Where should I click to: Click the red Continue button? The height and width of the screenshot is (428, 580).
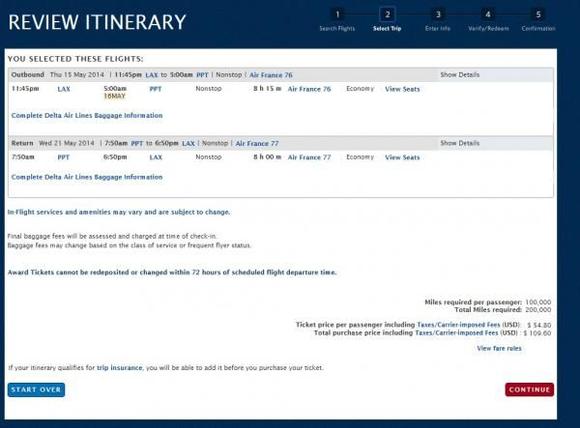pyautogui.click(x=529, y=390)
